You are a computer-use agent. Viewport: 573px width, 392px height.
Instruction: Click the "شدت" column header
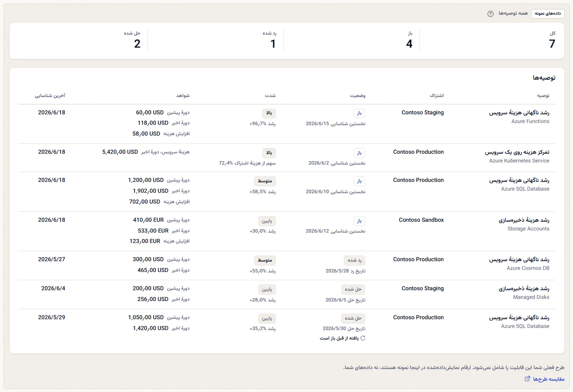pyautogui.click(x=270, y=96)
